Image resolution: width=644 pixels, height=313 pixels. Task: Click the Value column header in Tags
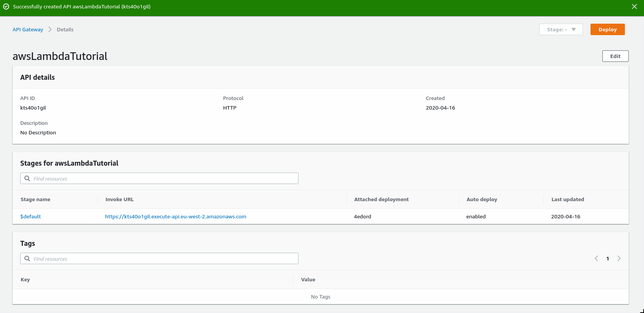click(x=308, y=279)
